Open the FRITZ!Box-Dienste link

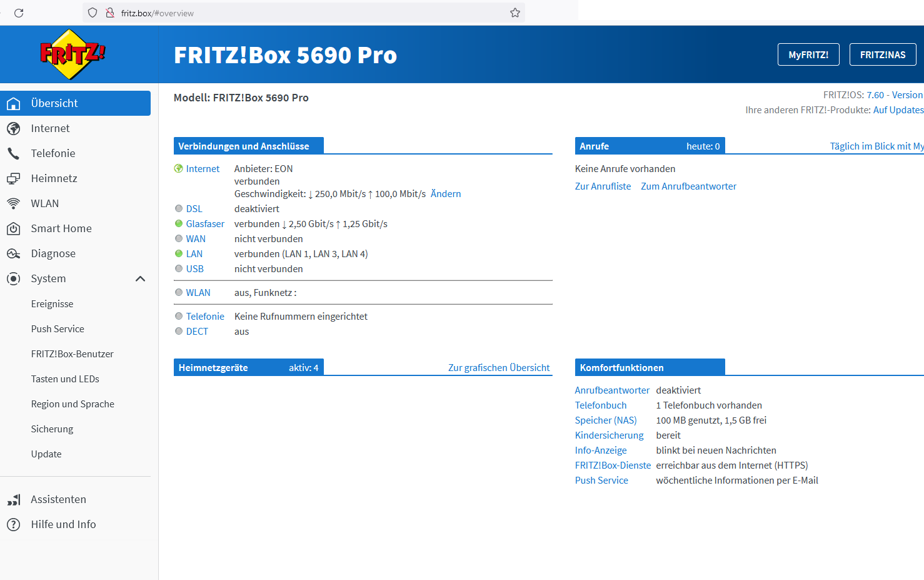pos(613,466)
